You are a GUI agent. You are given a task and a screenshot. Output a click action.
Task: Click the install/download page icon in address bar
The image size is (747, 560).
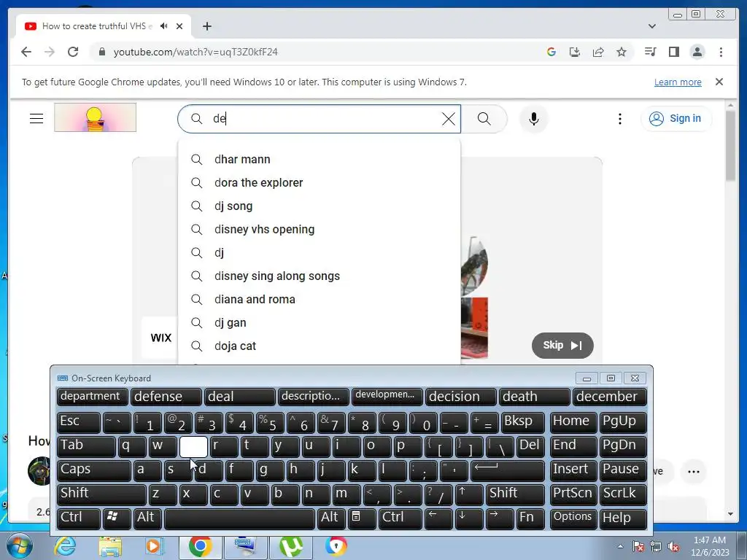coord(575,52)
